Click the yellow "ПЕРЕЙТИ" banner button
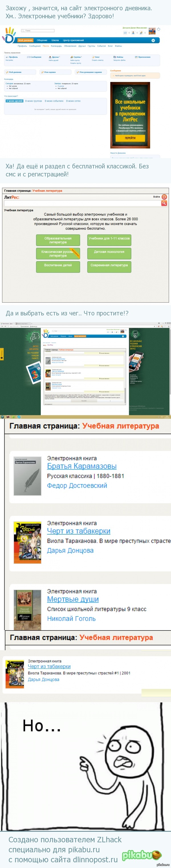This screenshot has height=868, width=171. pyautogui.click(x=130, y=138)
